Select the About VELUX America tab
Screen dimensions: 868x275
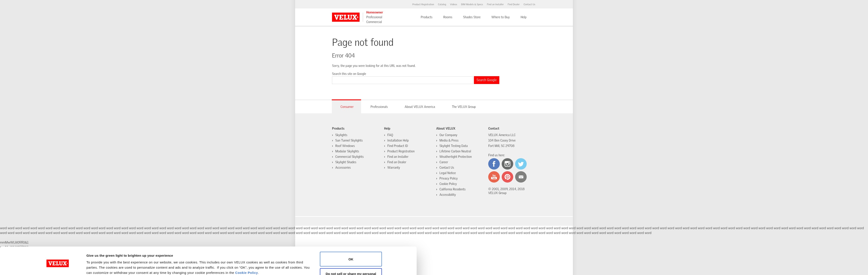pyautogui.click(x=419, y=107)
